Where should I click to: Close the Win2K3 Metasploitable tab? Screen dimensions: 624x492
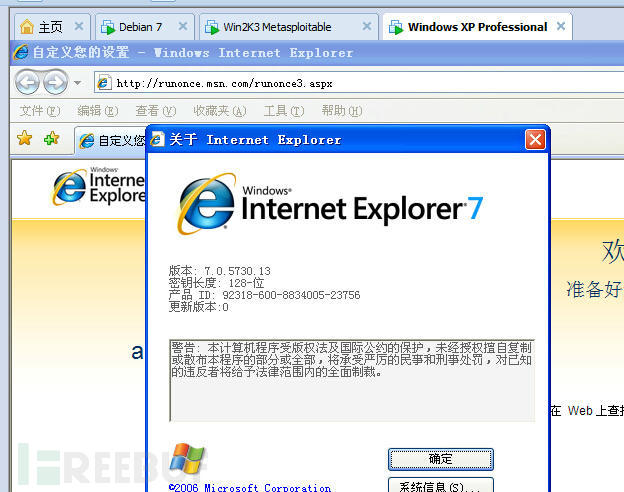point(367,26)
